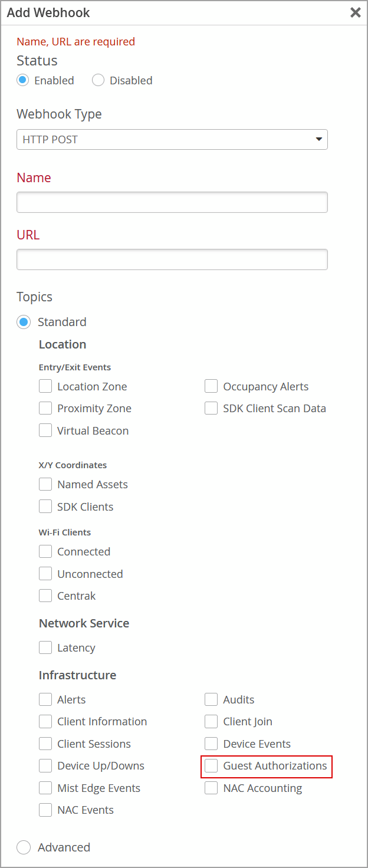The height and width of the screenshot is (868, 368).
Task: Select the Disabled status option
Action: [x=98, y=80]
